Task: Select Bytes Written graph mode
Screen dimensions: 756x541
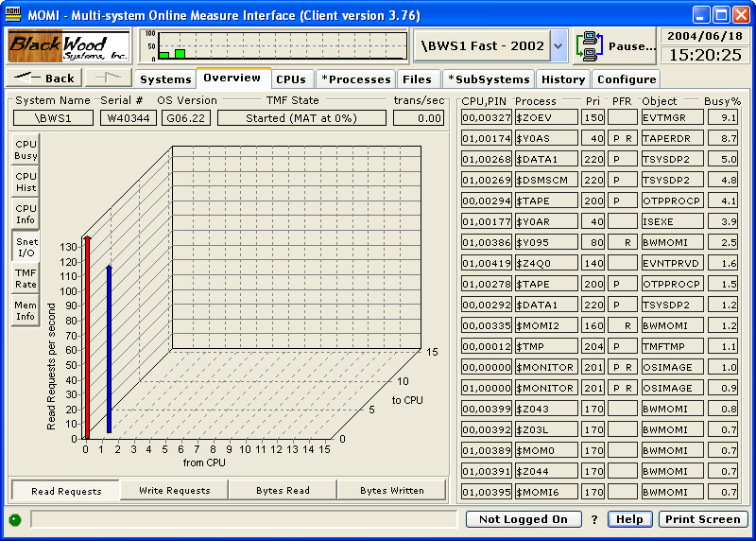Action: click(x=392, y=490)
